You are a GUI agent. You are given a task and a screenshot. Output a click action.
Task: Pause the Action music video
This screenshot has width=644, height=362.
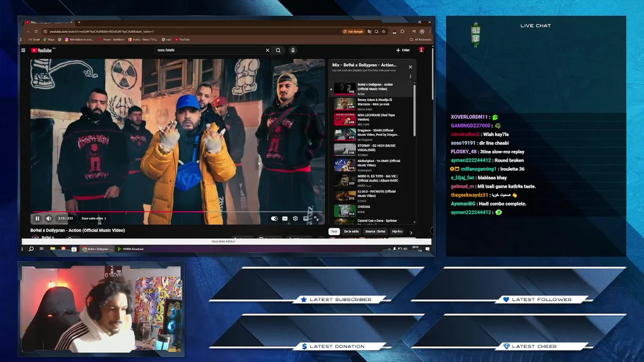[37, 218]
